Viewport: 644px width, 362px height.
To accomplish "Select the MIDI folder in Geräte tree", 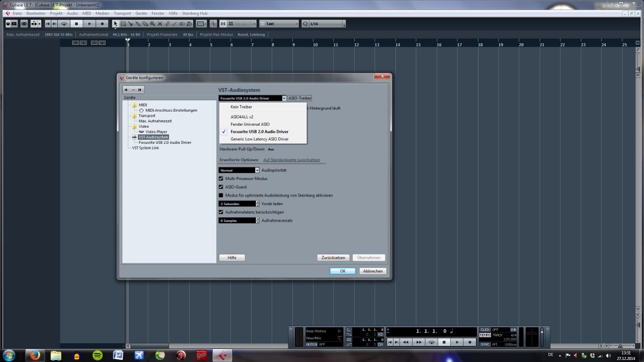I will [143, 105].
